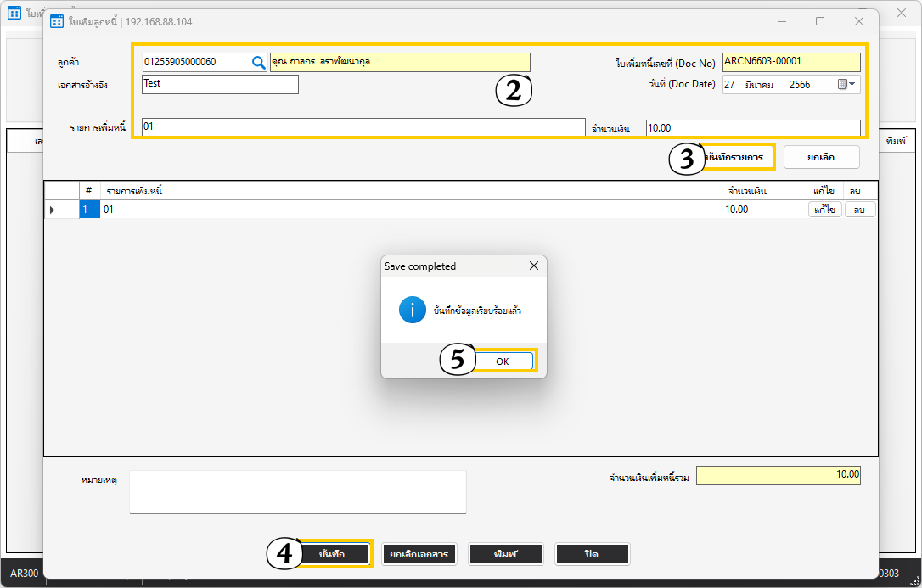Click the customer code input field
The height and width of the screenshot is (588, 922).
coord(195,62)
